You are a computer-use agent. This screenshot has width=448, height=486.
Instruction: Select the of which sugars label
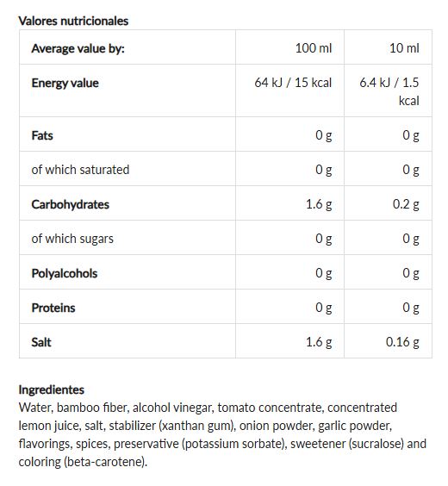pyautogui.click(x=72, y=239)
